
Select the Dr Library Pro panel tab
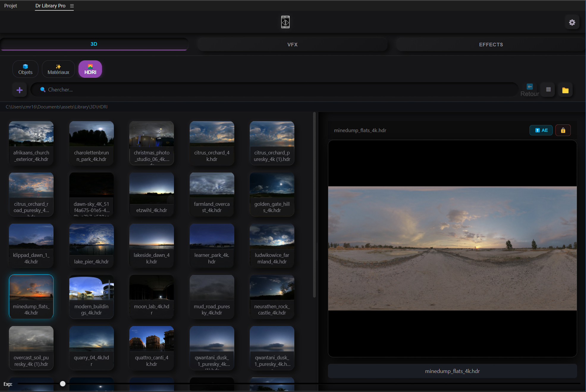[x=51, y=6]
